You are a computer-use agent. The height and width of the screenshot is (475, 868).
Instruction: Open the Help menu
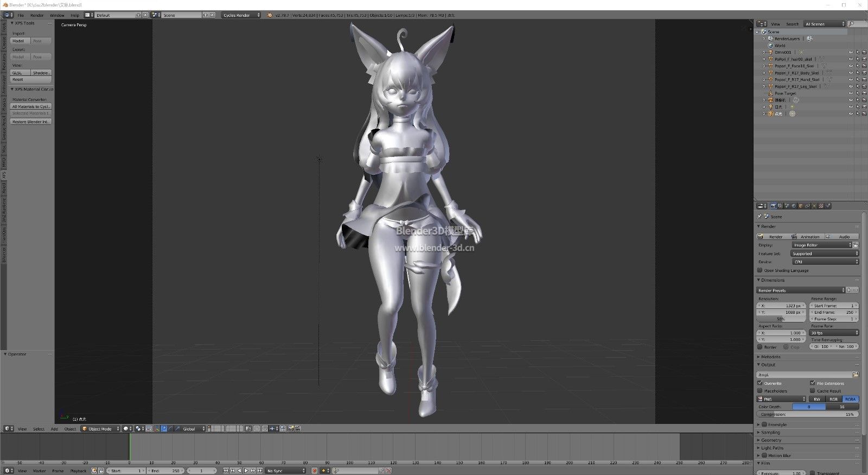[75, 15]
